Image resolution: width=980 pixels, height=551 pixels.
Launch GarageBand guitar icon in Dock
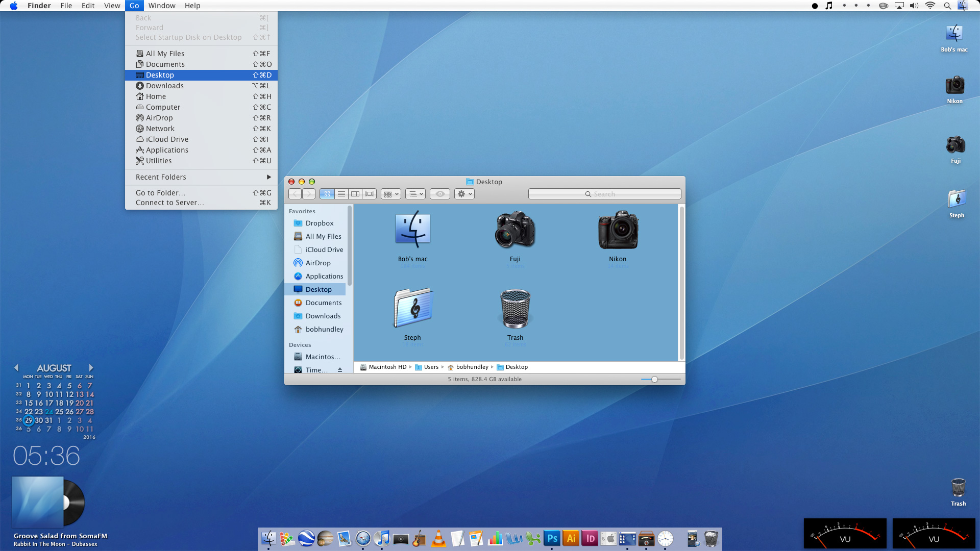click(420, 538)
